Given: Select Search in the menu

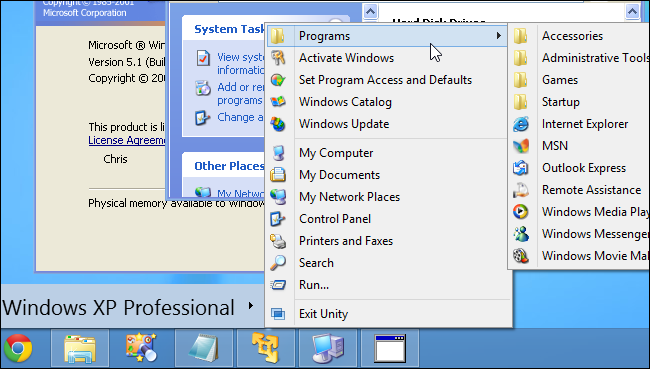Looking at the screenshot, I should click(x=316, y=263).
